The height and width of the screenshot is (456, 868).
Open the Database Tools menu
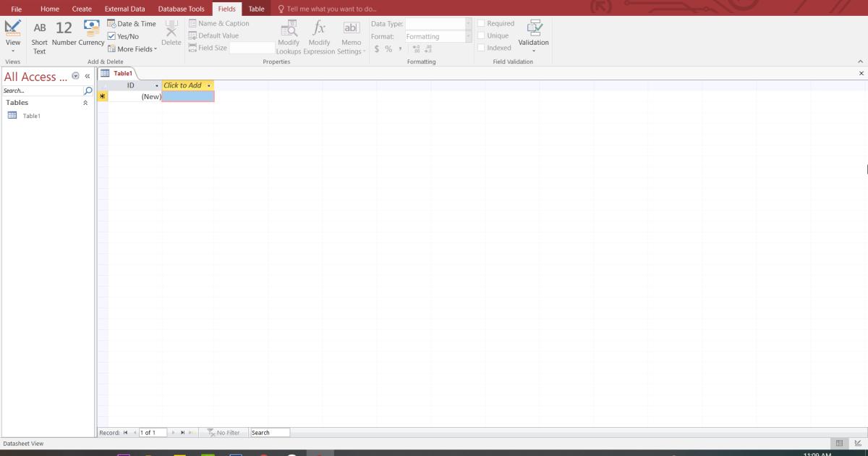pos(180,9)
